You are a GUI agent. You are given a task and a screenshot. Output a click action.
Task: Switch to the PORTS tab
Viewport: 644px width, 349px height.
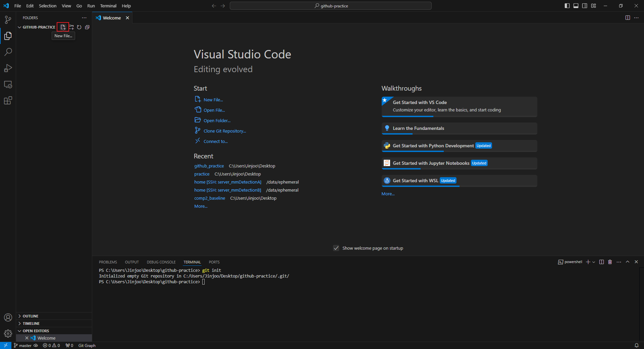[214, 262]
